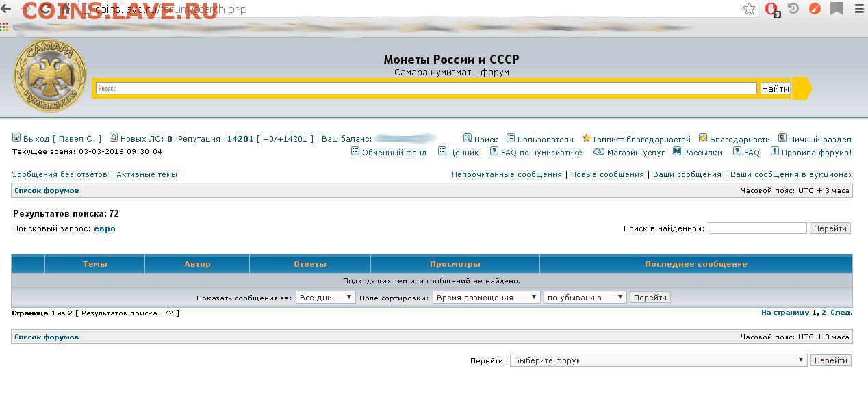Show Непрочитанные сообщения
The image size is (868, 394).
[x=507, y=174]
